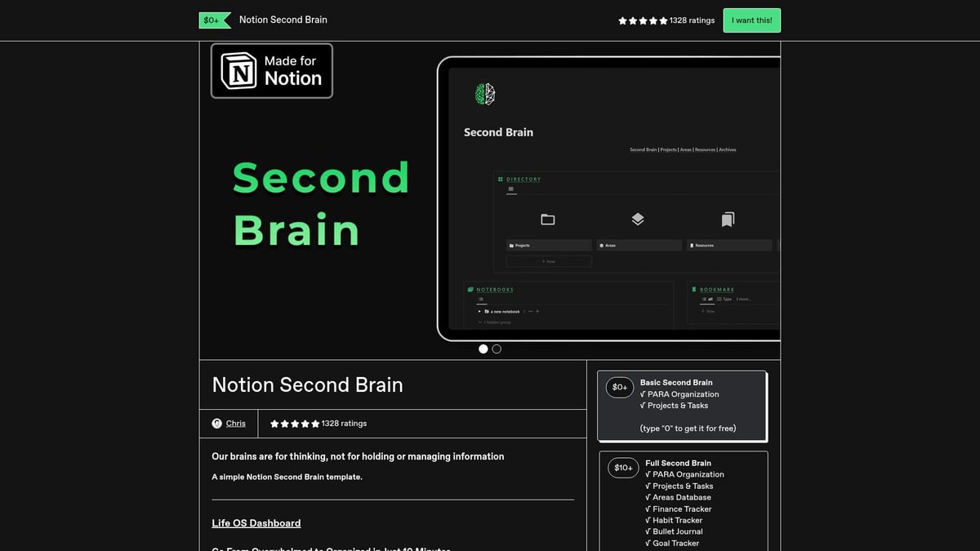Viewport: 980px width, 551px height.
Task: Select the Areas layers icon in Directory
Action: (638, 218)
